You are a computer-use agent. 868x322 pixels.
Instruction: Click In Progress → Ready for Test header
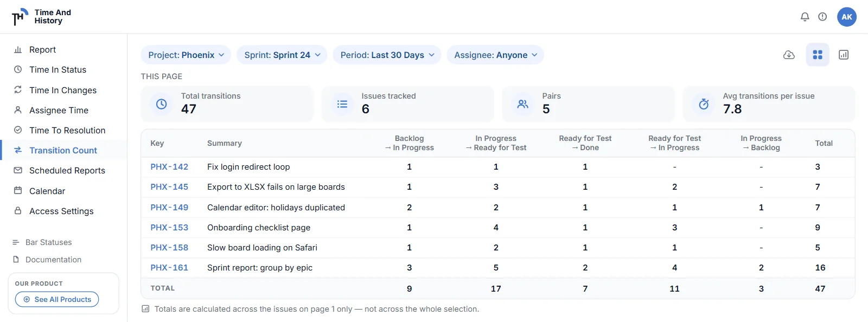[496, 143]
